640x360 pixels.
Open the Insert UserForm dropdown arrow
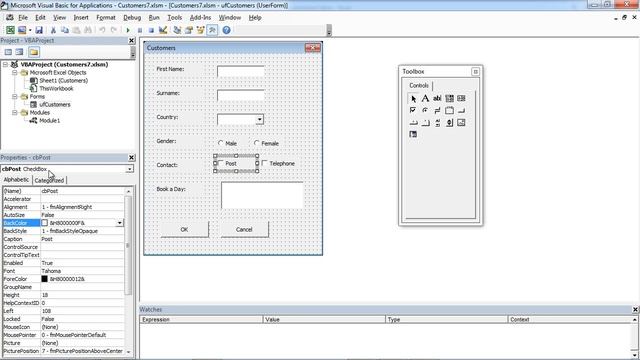pyautogui.click(x=30, y=30)
